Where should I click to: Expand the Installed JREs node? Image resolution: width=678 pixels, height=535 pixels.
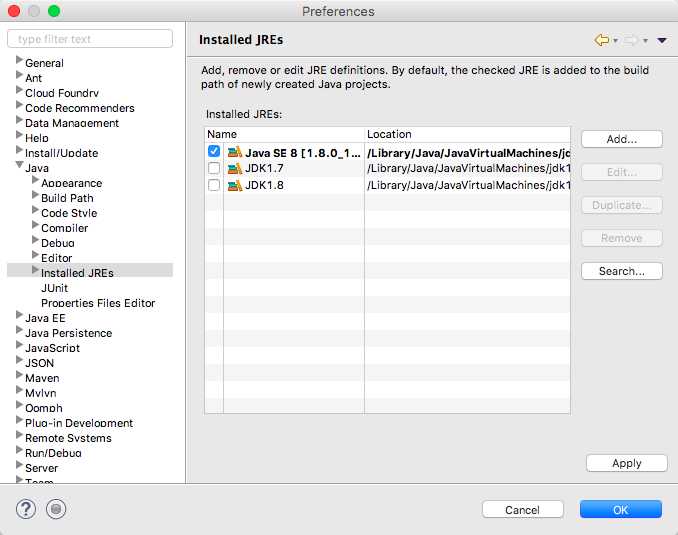point(35,270)
